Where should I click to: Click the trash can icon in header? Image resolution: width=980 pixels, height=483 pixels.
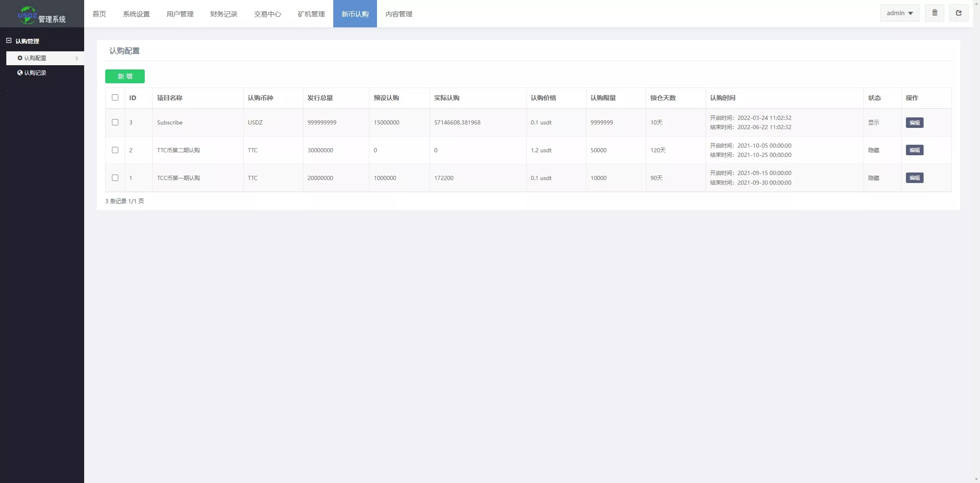point(935,13)
